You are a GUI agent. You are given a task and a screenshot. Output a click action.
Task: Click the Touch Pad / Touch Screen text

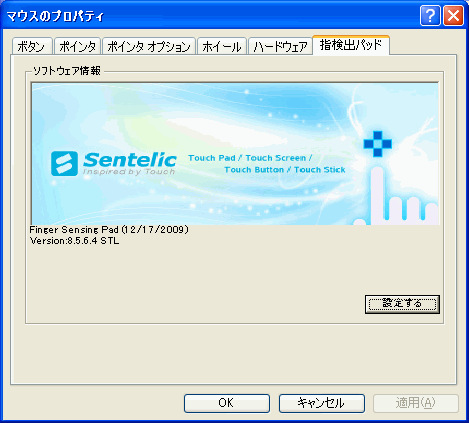coord(250,158)
